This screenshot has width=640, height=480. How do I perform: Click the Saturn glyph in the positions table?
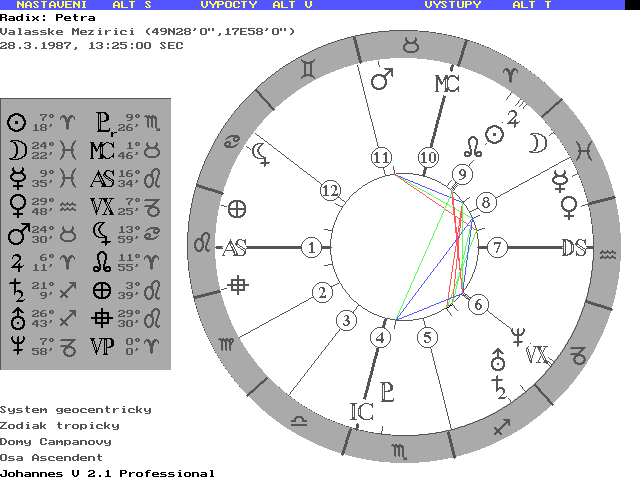[x=16, y=292]
